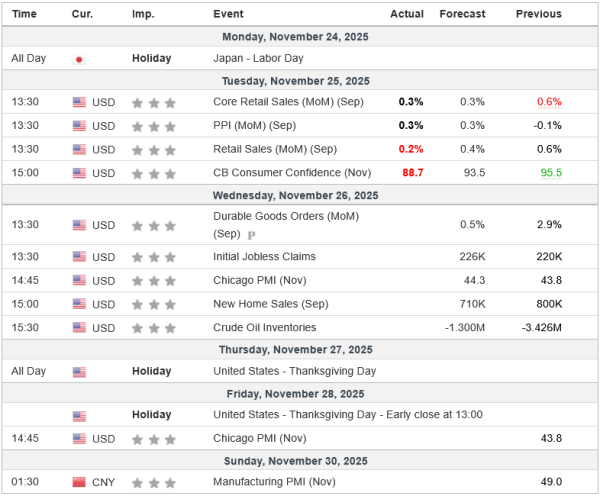Click the US flag in the Initial Jobless Claims row
The image size is (600, 496).
pos(79,257)
